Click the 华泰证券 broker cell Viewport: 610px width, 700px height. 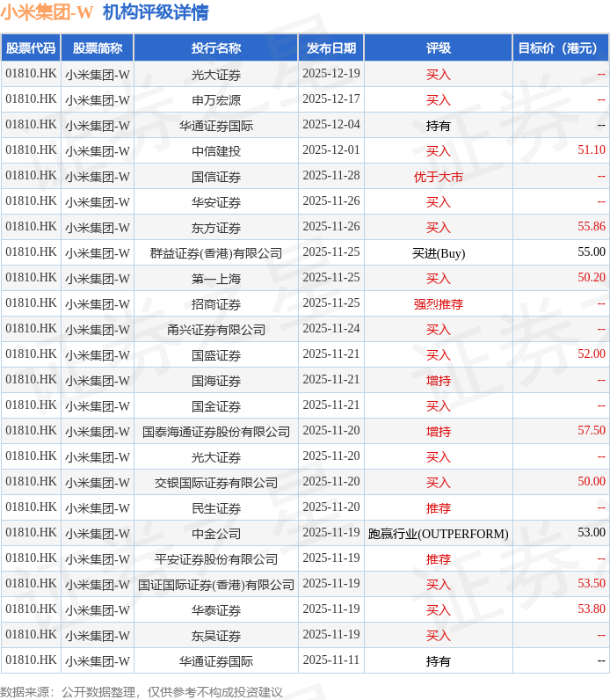coord(216,609)
